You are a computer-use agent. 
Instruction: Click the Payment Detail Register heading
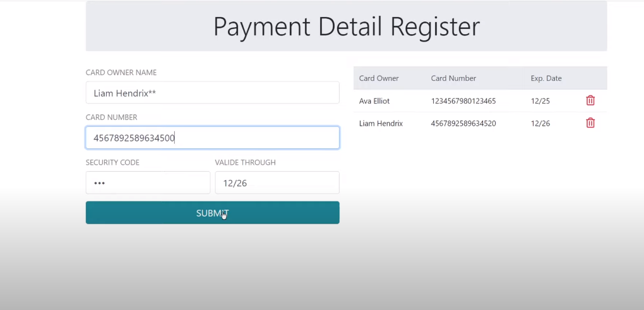click(x=346, y=27)
